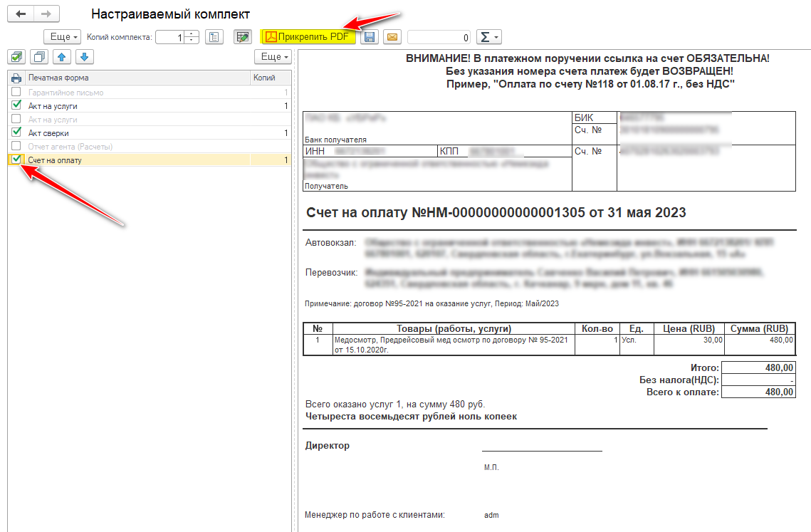Open the top toolbar Еще dropdown

click(62, 37)
